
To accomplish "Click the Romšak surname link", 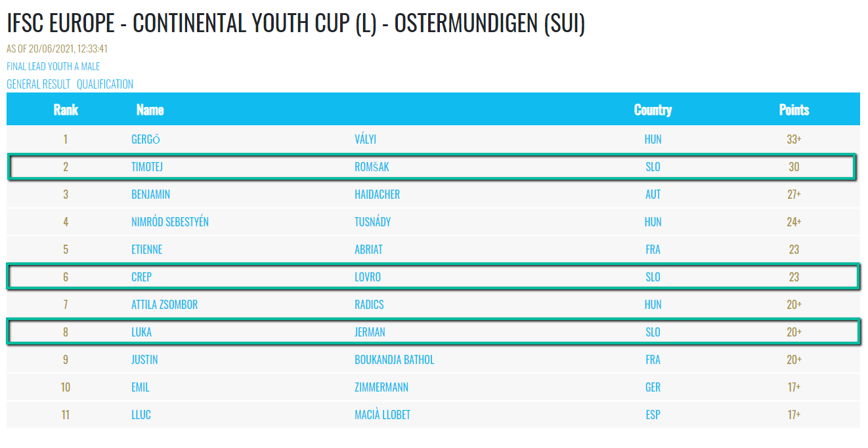I will (x=372, y=167).
